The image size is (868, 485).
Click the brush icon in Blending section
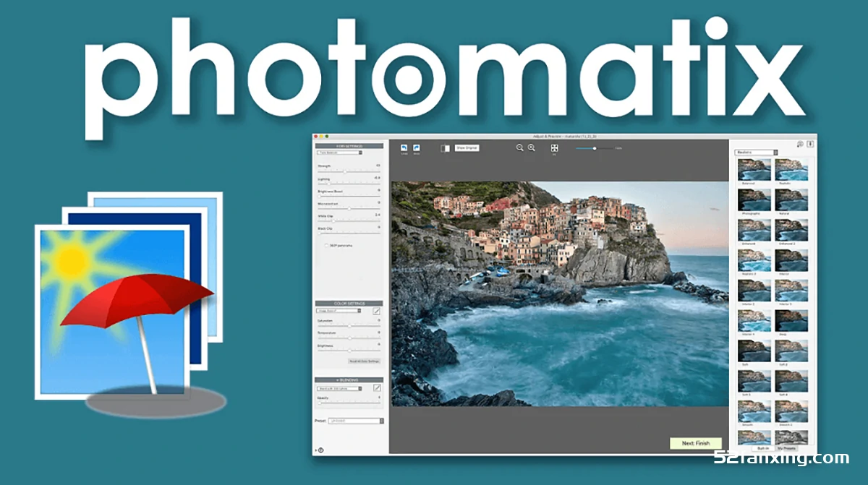click(377, 388)
